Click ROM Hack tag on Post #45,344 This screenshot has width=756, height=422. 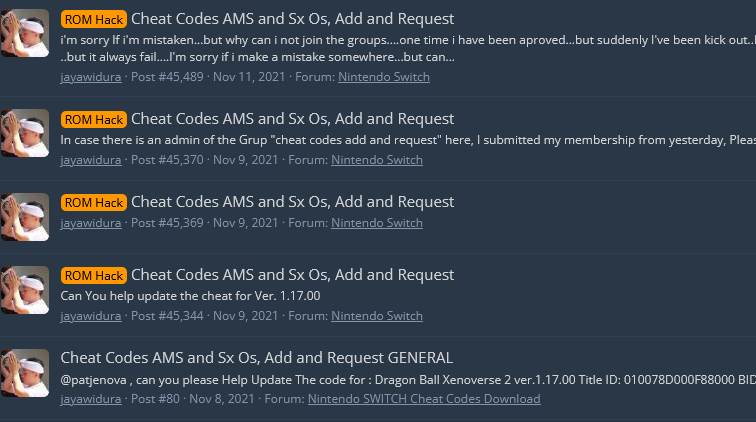point(94,275)
